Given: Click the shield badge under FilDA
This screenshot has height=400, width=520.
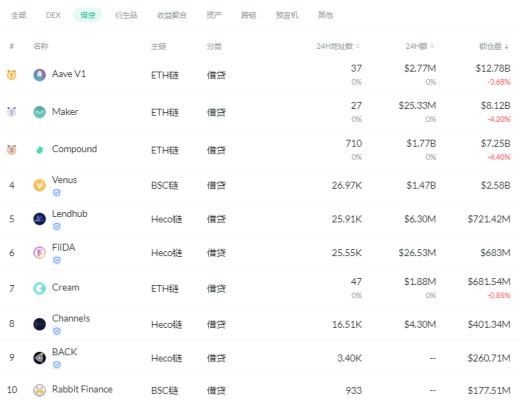Looking at the screenshot, I should click(x=57, y=260).
